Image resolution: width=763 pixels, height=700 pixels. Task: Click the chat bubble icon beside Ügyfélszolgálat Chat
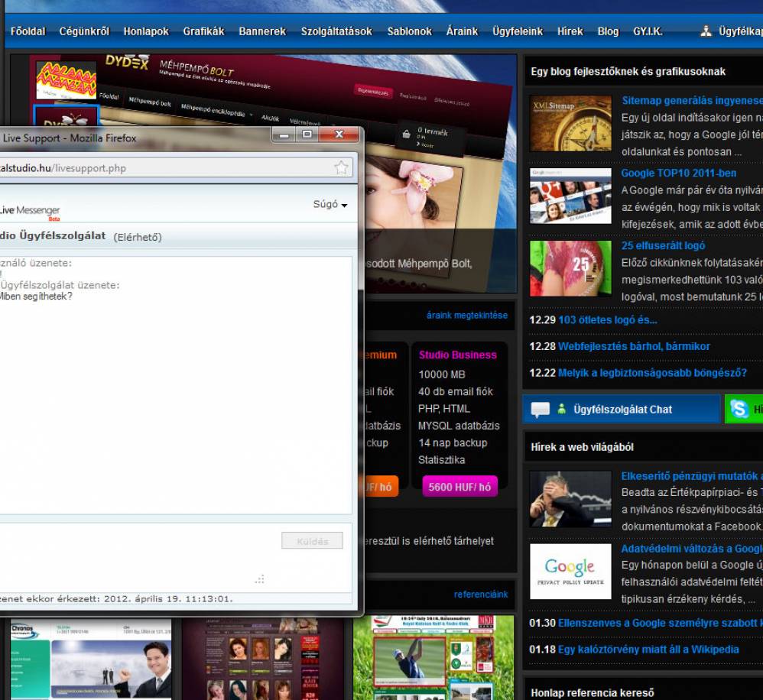tap(540, 410)
